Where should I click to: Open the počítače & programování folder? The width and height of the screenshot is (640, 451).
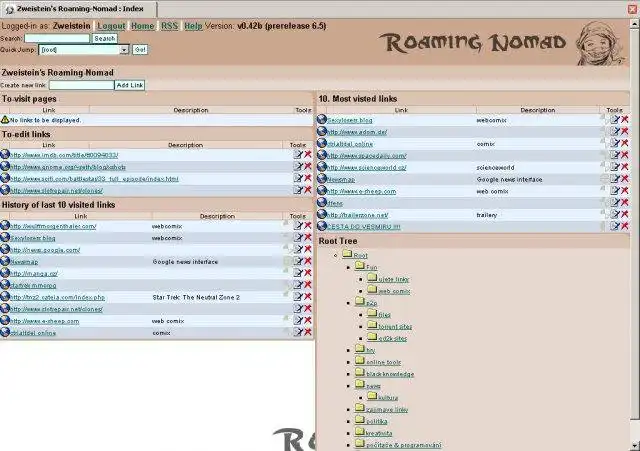coord(403,445)
